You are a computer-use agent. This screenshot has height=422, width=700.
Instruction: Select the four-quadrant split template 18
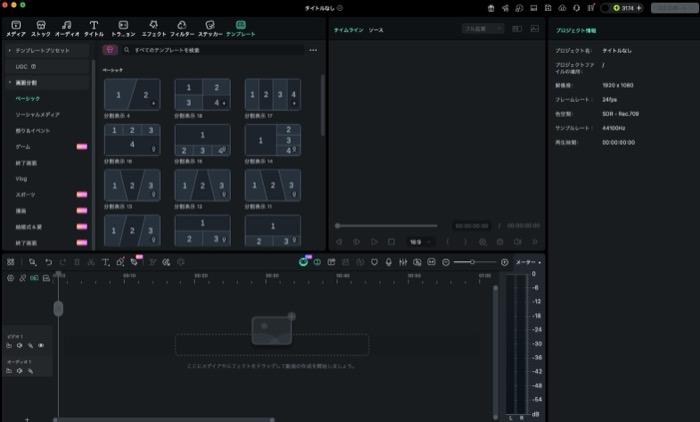click(203, 95)
